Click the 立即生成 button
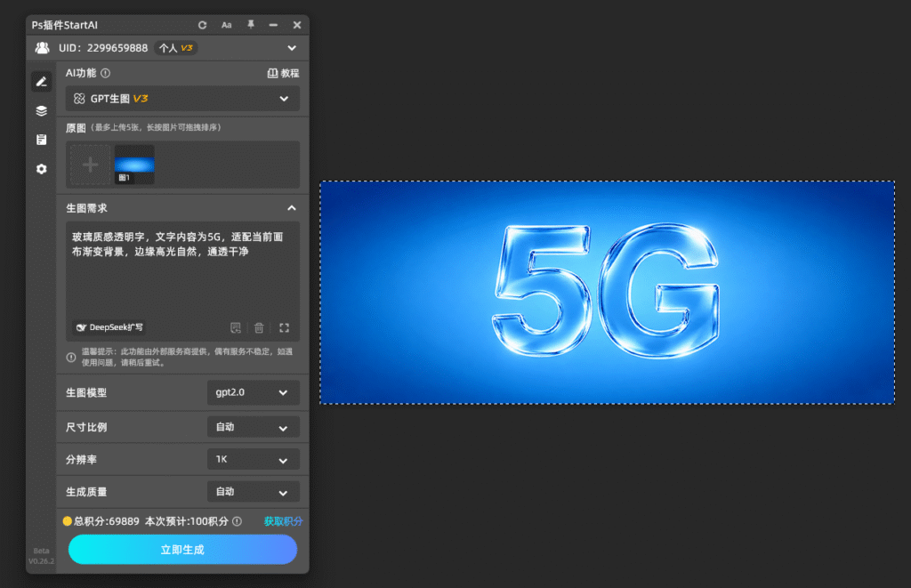This screenshot has width=911, height=588. (182, 550)
